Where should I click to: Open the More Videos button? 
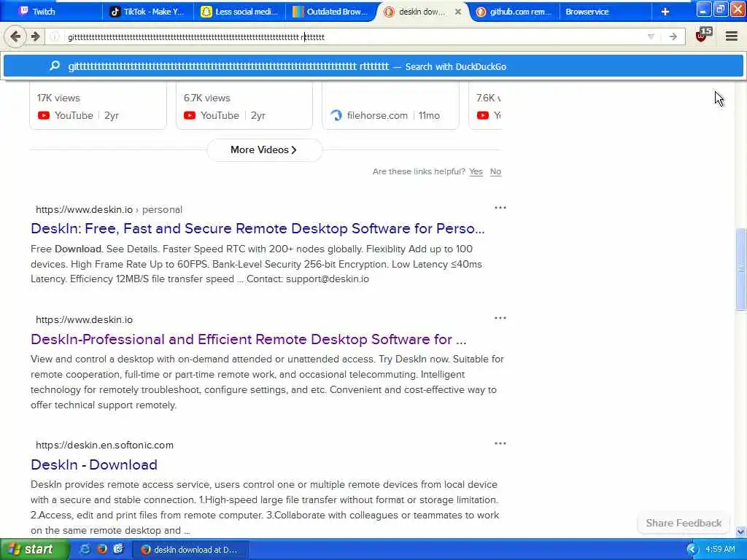[x=264, y=150]
